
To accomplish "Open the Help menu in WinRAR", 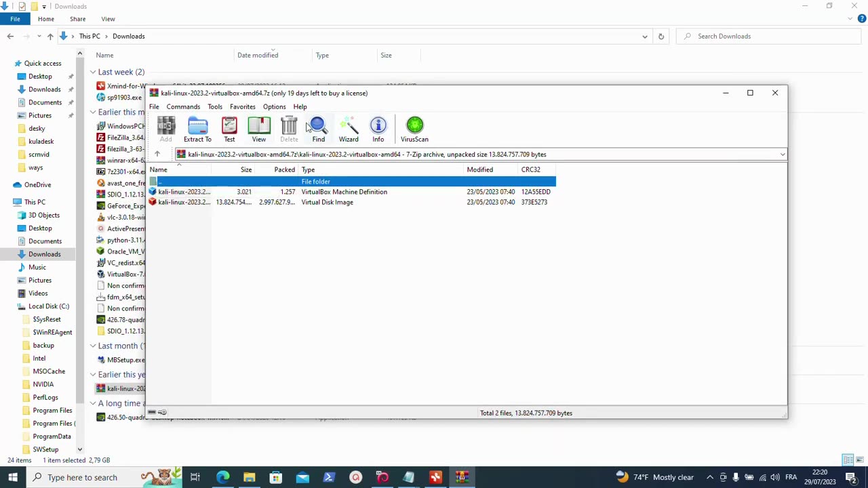I will click(x=300, y=106).
